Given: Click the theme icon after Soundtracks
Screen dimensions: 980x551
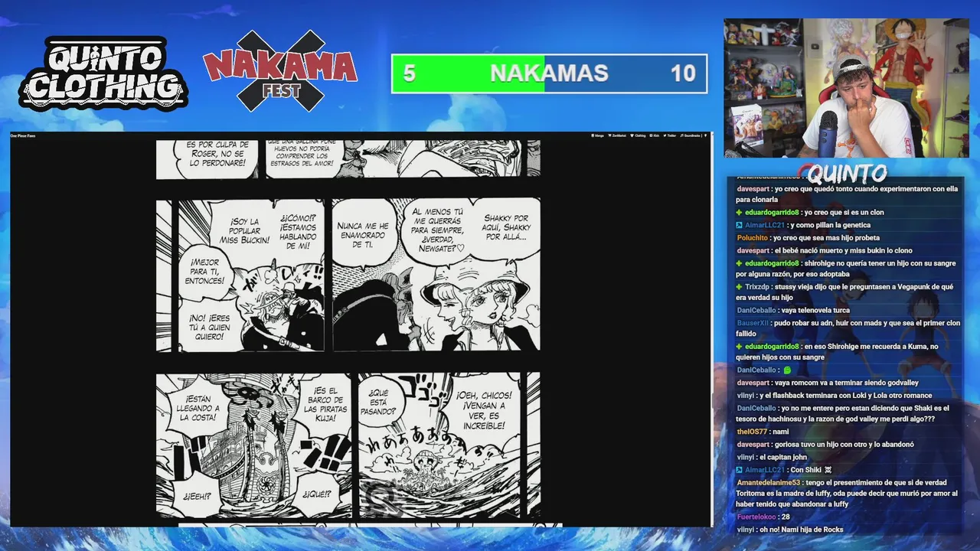Looking at the screenshot, I should coord(705,135).
